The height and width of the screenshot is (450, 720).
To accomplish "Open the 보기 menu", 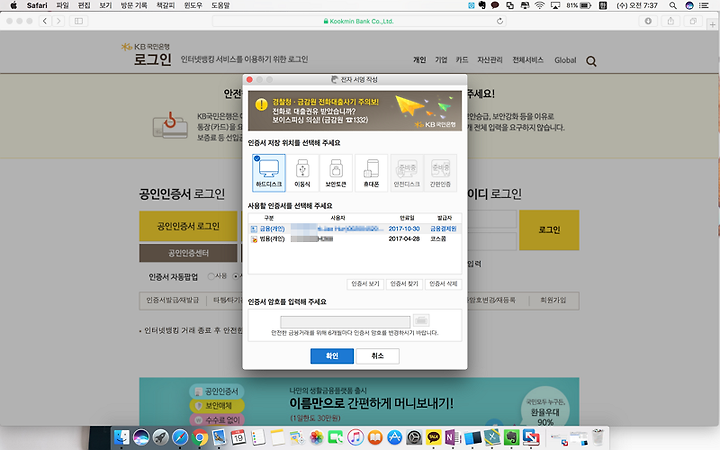I will (106, 6).
